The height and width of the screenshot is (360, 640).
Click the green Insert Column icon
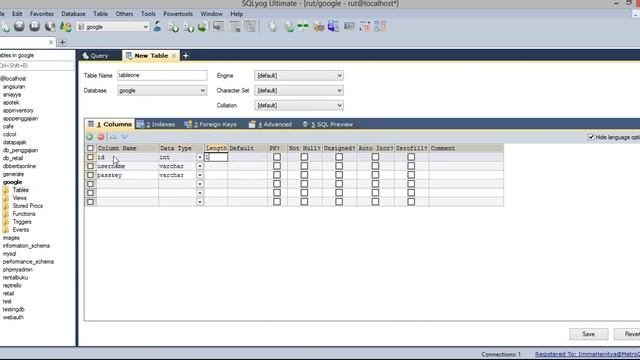pos(89,137)
